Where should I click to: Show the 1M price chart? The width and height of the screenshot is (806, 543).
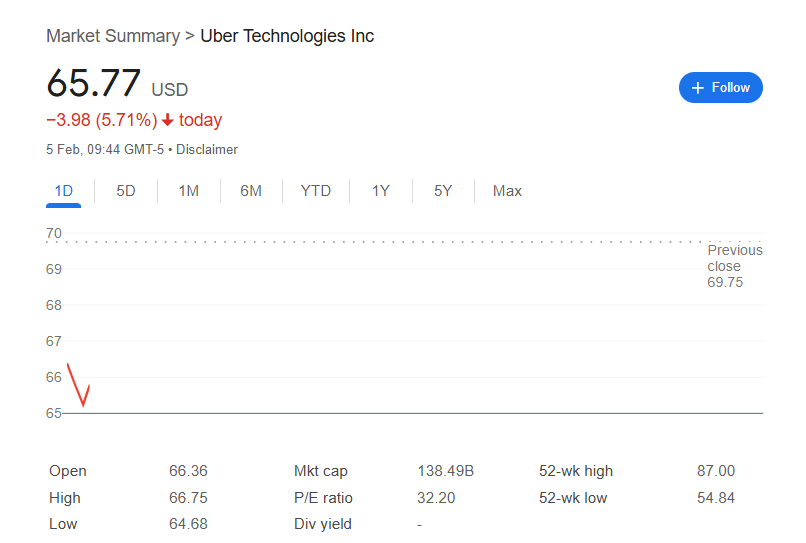[189, 191]
